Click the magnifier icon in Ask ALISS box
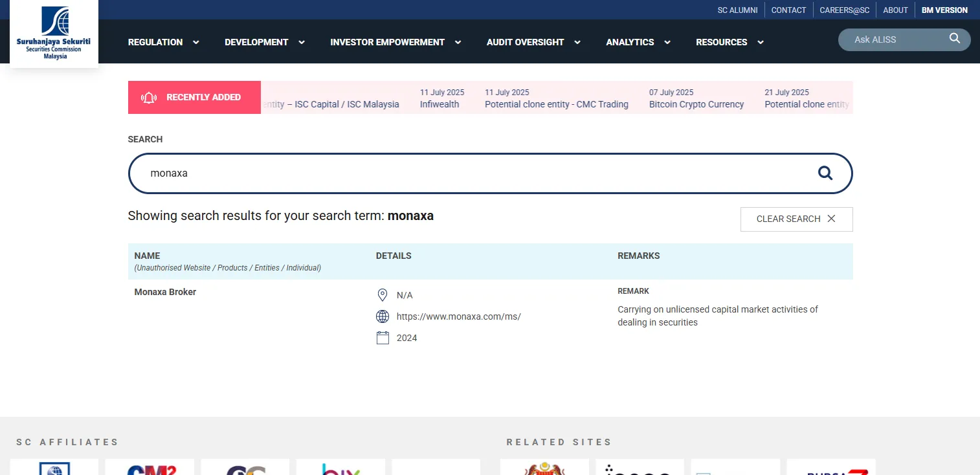The width and height of the screenshot is (980, 475). (x=955, y=39)
